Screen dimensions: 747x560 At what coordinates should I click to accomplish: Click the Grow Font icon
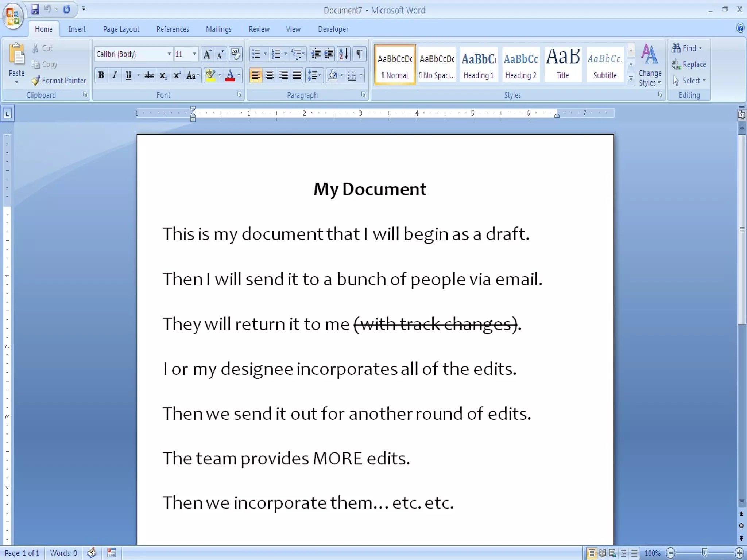click(207, 55)
